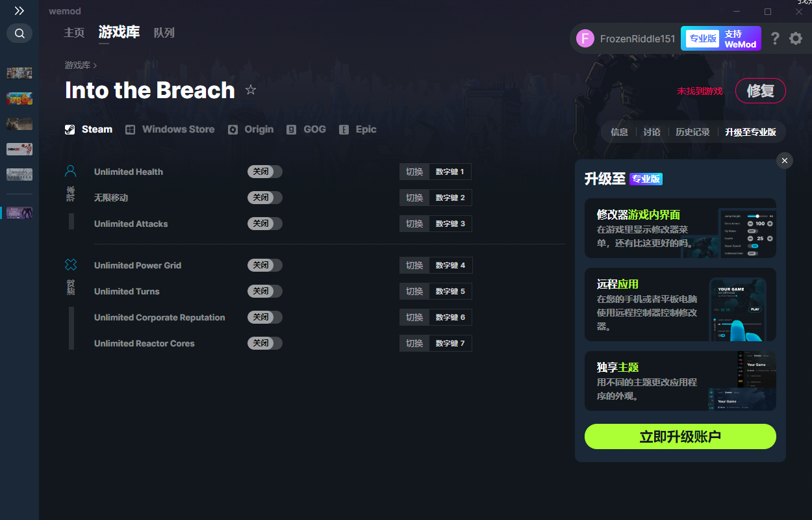Click the 游戏库 breadcrumb link
Viewport: 812px width, 520px height.
77,65
